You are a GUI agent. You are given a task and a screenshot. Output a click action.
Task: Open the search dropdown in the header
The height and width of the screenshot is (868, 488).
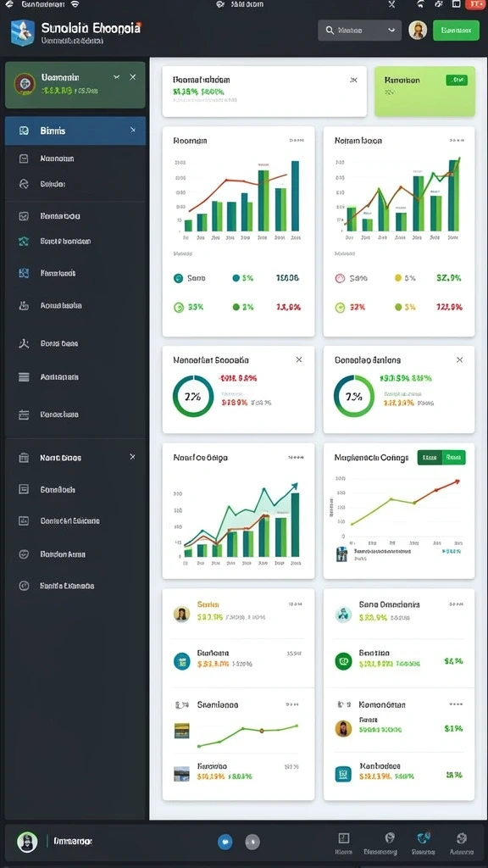pyautogui.click(x=359, y=31)
